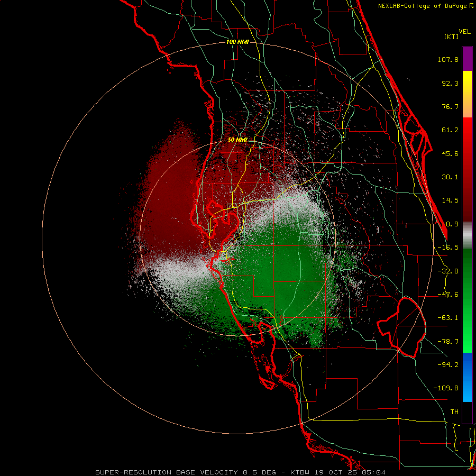Click the blue segment of the color bar
The image size is (476, 476).
point(467,377)
